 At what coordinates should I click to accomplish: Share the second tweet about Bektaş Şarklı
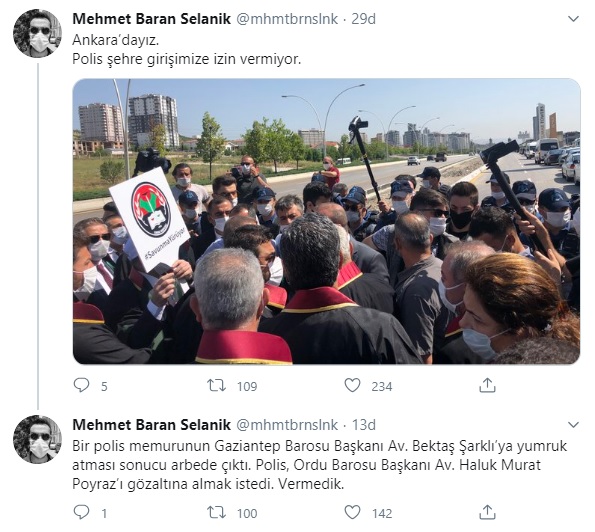click(487, 512)
